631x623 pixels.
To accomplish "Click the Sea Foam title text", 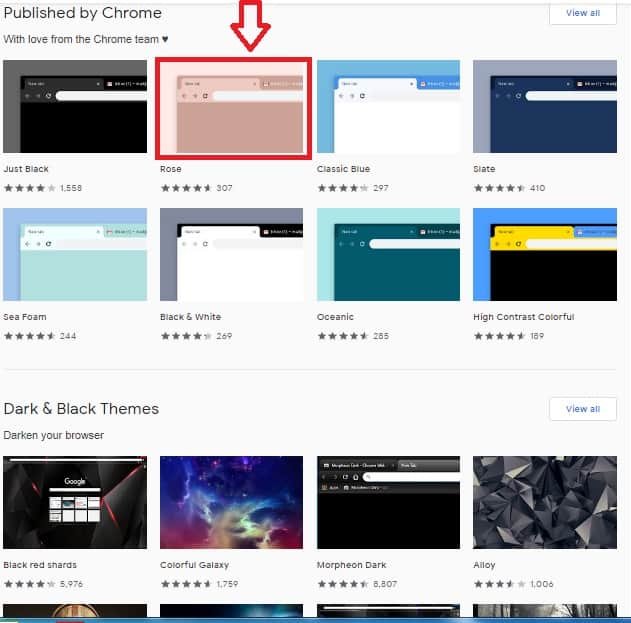I will click(25, 317).
